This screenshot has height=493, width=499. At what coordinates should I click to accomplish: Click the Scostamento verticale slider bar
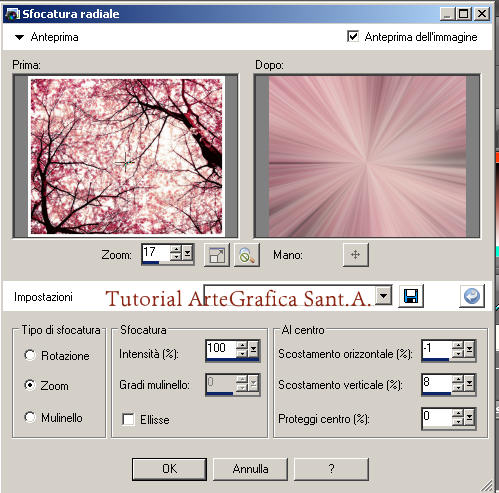tap(436, 394)
